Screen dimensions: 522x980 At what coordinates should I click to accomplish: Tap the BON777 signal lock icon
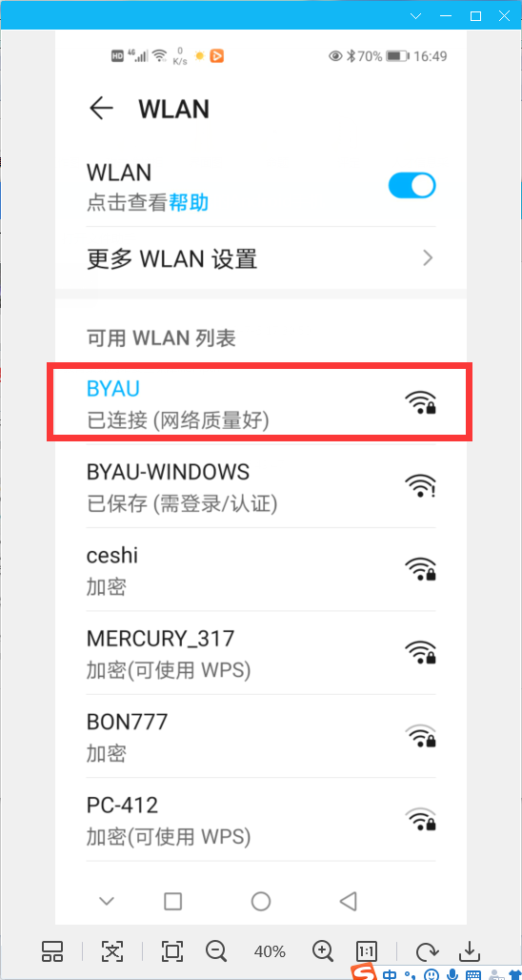pos(420,736)
